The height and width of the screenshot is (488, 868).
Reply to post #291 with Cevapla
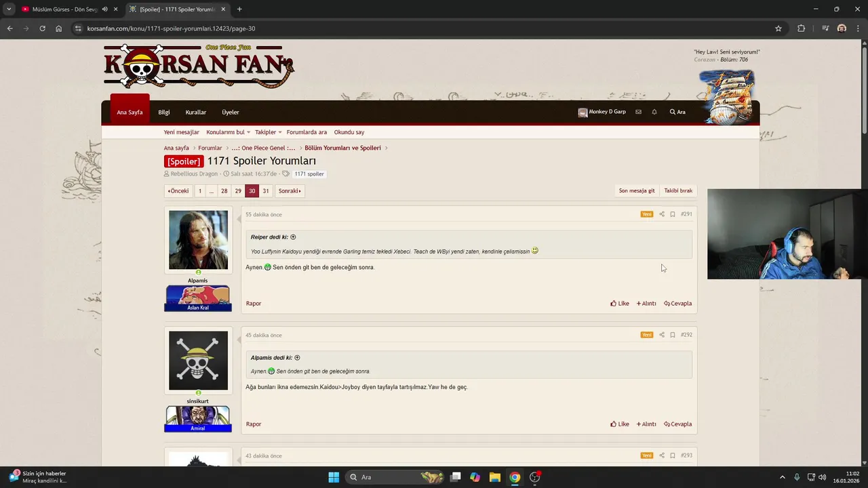coord(678,304)
